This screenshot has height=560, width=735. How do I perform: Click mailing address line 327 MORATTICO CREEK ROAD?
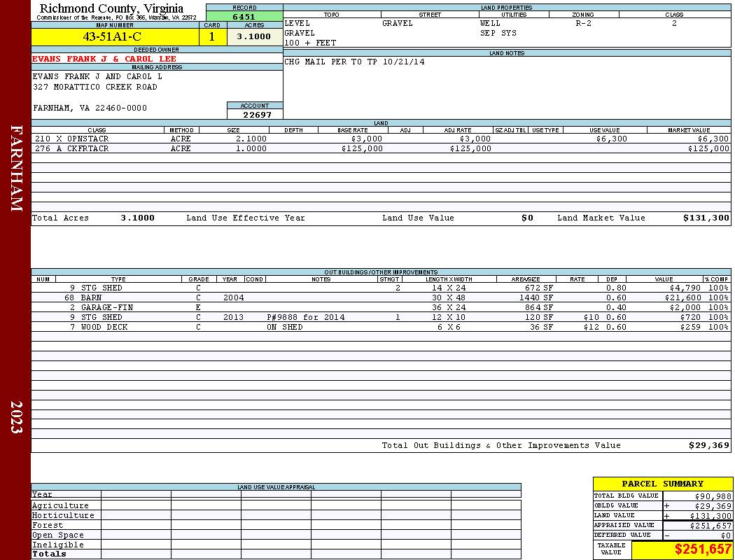(x=94, y=87)
